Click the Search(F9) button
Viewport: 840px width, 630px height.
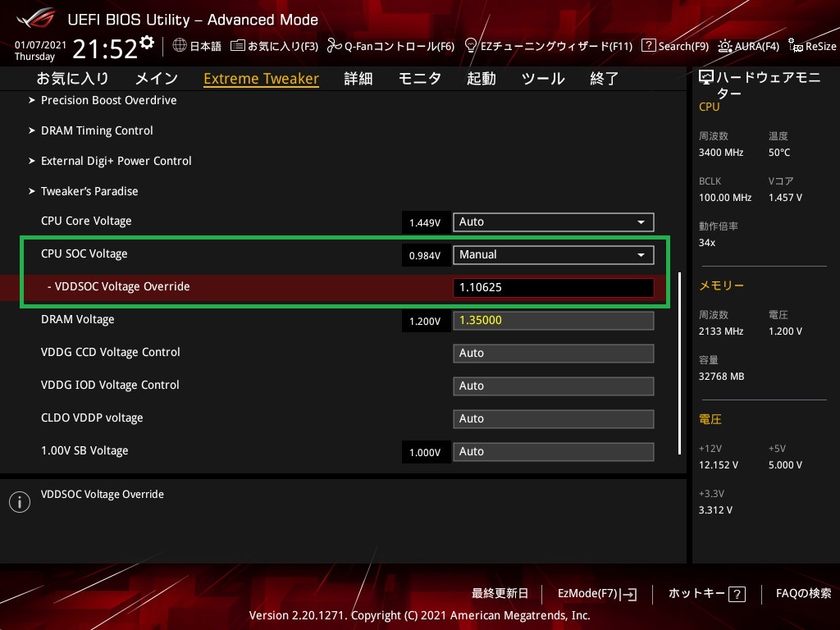click(675, 46)
